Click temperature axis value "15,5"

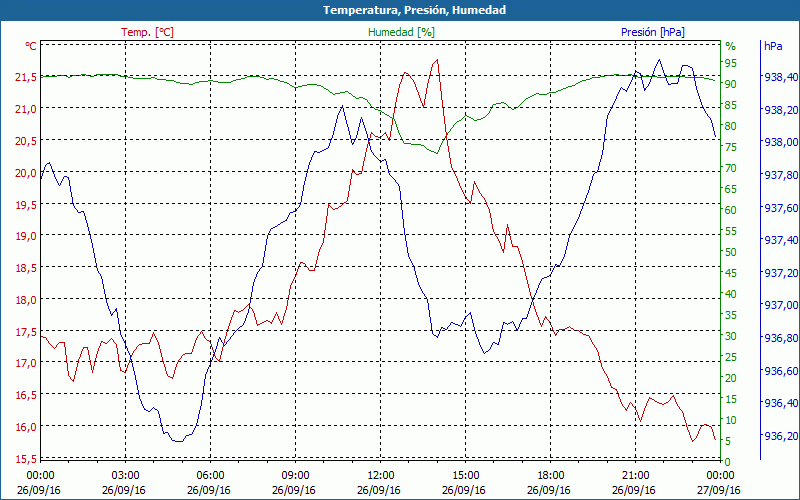click(x=26, y=459)
